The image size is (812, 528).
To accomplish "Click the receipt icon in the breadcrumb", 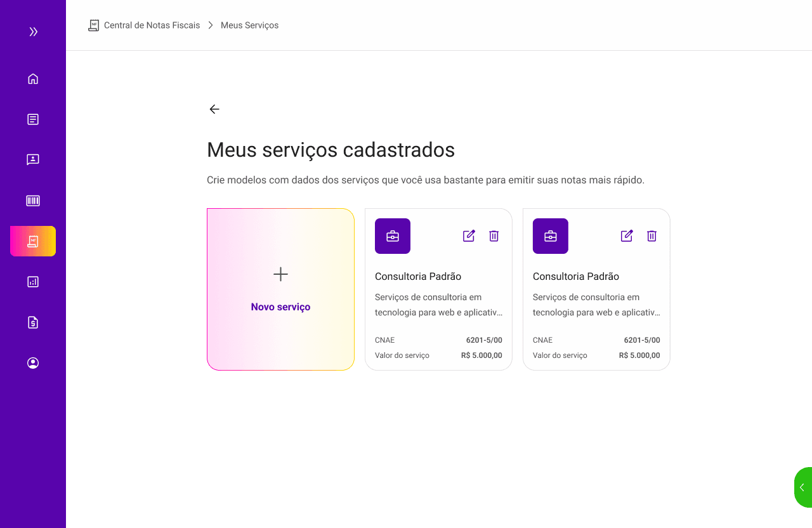I will pyautogui.click(x=93, y=25).
